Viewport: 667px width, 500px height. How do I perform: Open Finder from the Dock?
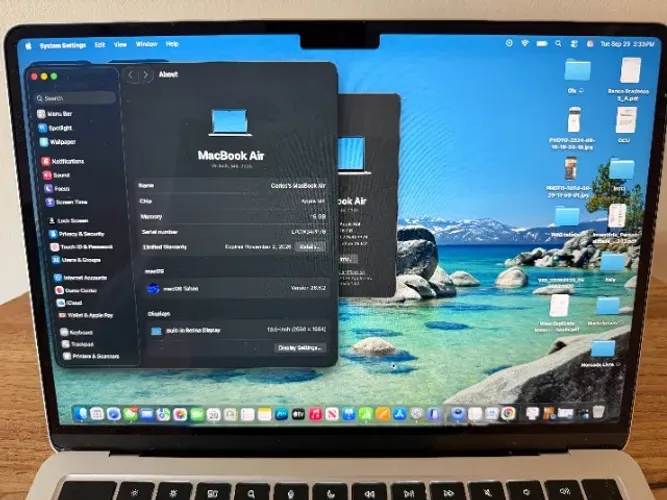(x=81, y=413)
